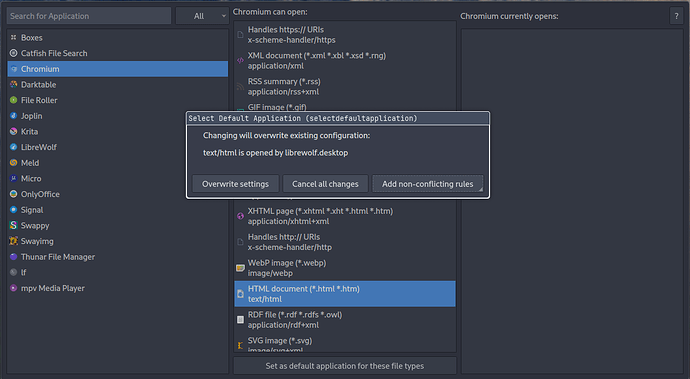Viewport: 690px width, 379px height.
Task: Select the Swayimg icon
Action: [x=14, y=241]
